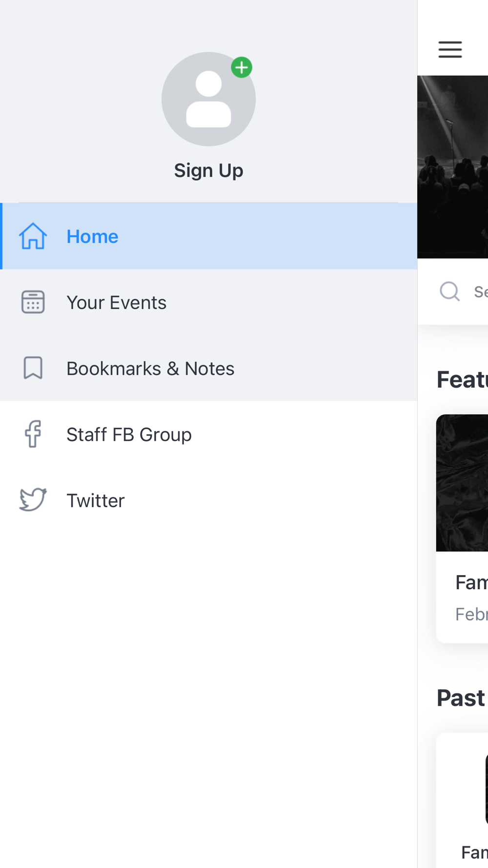Open the Staff FB Group link

[x=208, y=434]
